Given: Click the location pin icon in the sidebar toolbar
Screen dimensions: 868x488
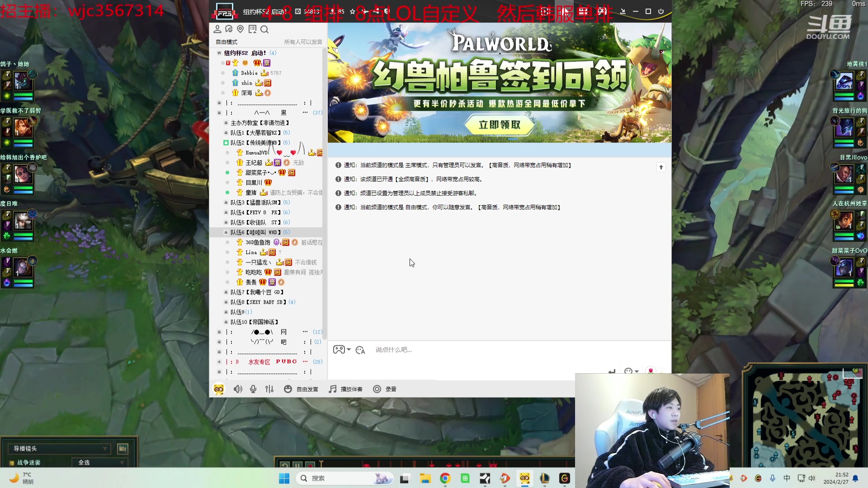Looking at the screenshot, I should [241, 29].
